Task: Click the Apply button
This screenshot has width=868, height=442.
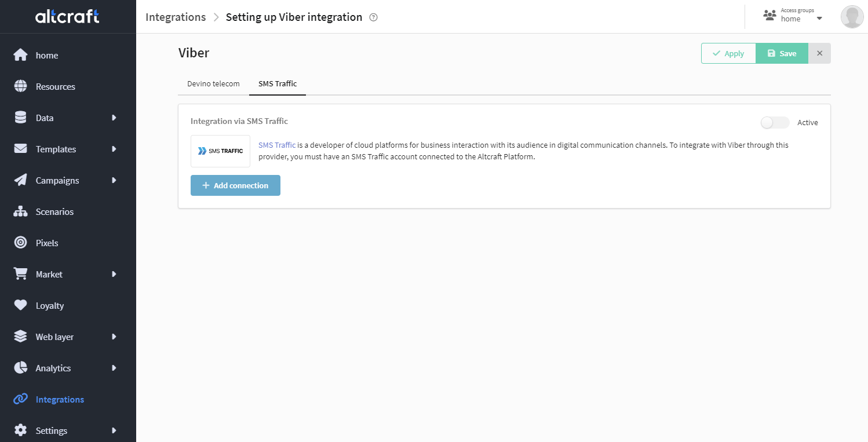Action: pyautogui.click(x=728, y=53)
